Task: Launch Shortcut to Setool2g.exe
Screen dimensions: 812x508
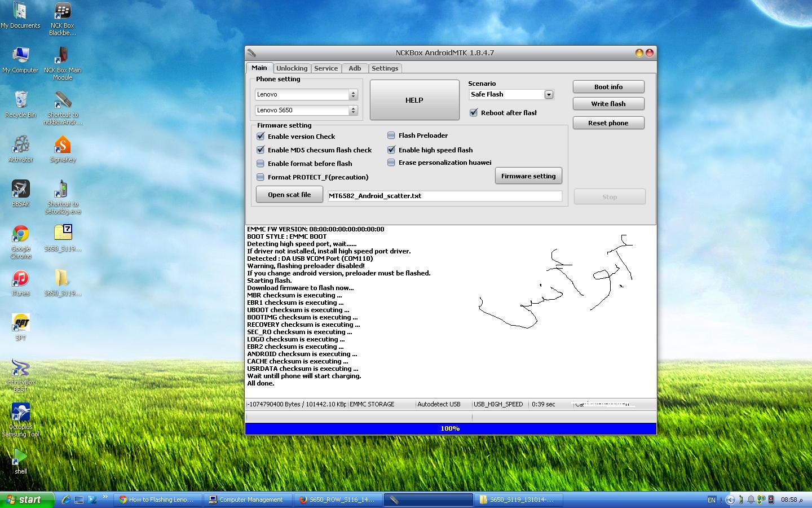Action: pos(62,197)
